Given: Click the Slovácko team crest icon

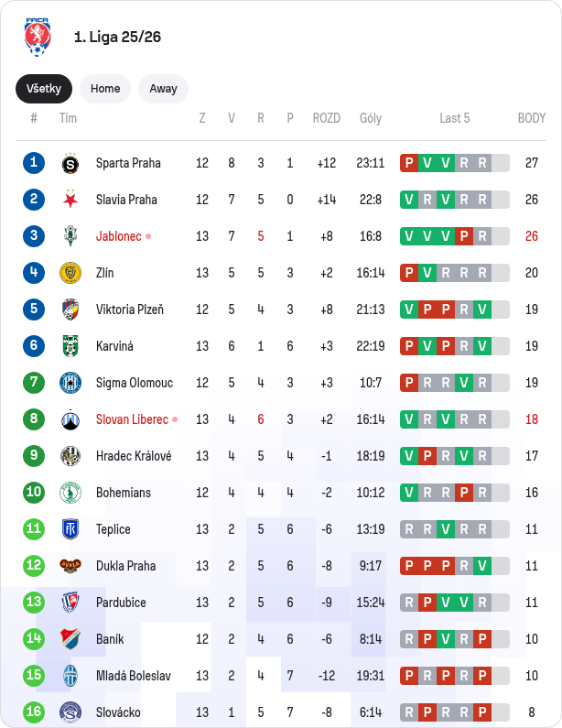Looking at the screenshot, I should click(x=70, y=712).
